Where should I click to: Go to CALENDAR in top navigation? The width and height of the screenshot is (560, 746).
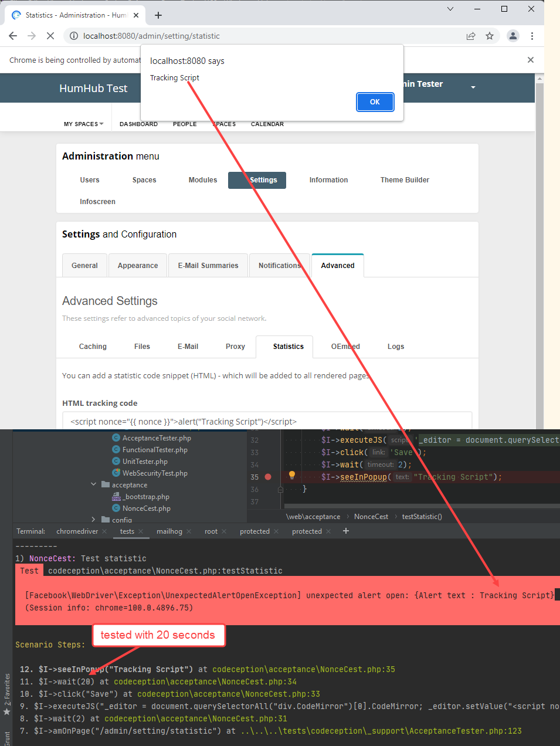click(x=267, y=124)
